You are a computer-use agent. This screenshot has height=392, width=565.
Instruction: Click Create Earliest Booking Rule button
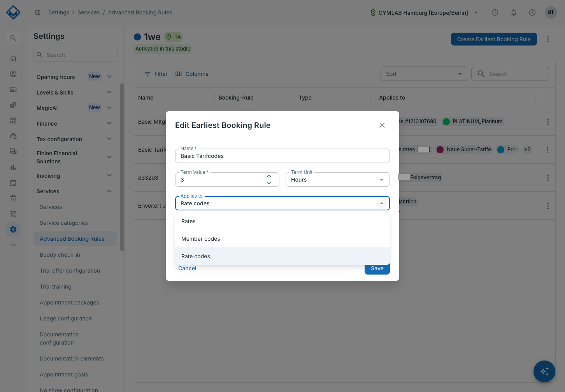click(x=494, y=39)
